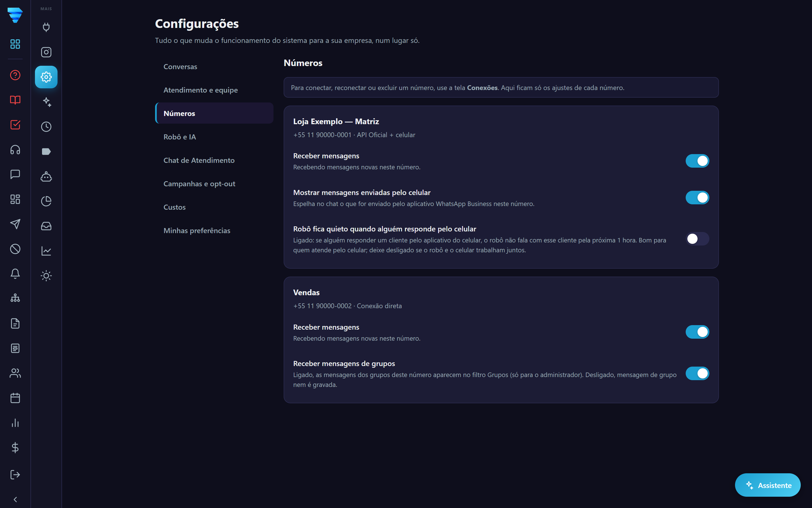
Task: Toggle Receber mensagens de grupos switch
Action: [x=697, y=373]
